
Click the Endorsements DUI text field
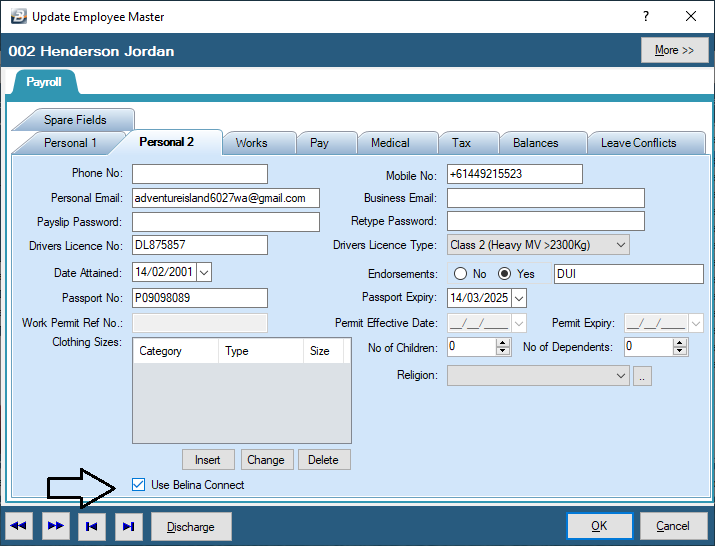[629, 274]
